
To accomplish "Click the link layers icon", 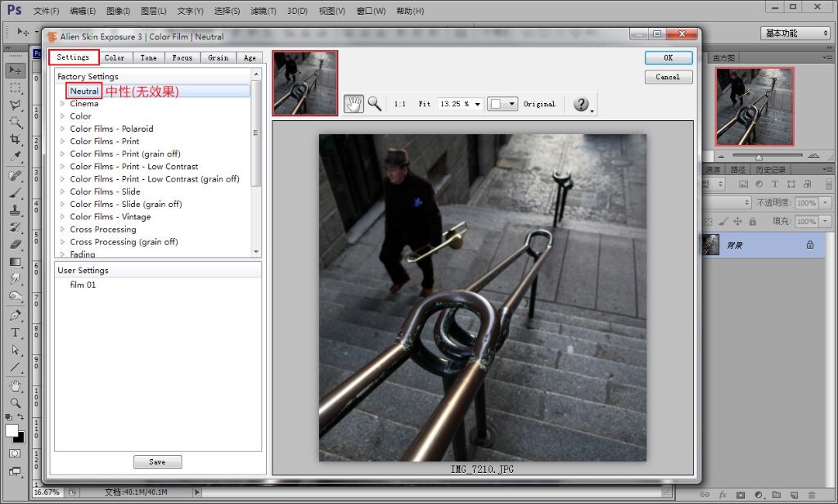I will (705, 495).
